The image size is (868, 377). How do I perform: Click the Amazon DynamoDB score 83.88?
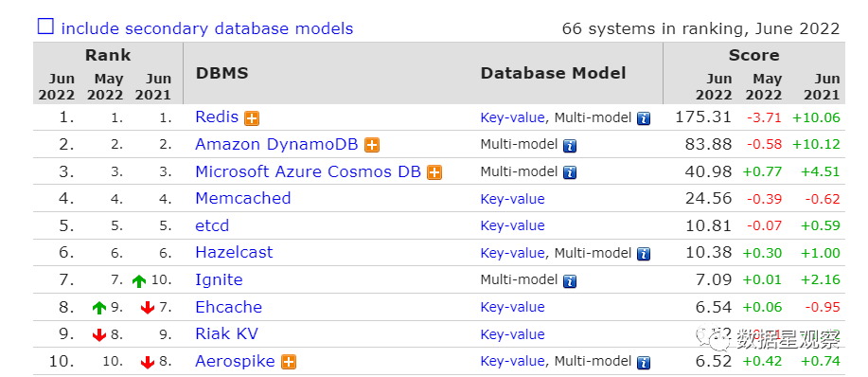coord(709,144)
